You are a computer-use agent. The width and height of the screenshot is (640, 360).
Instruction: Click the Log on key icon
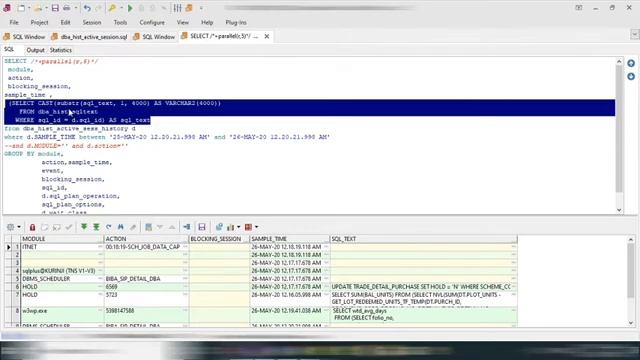coord(112,8)
